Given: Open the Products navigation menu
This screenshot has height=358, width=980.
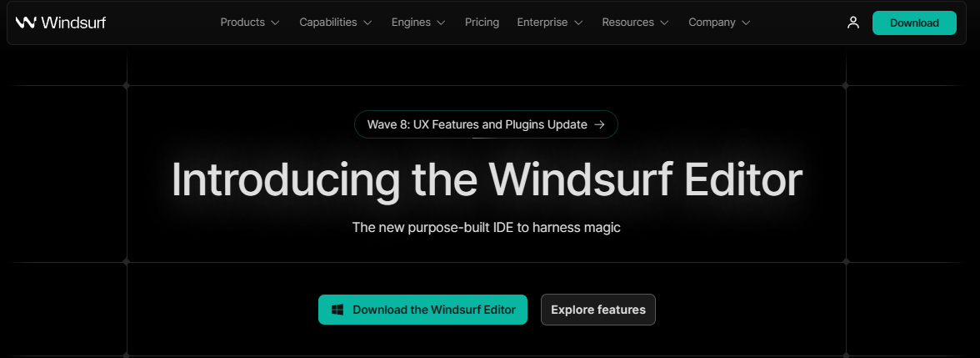Looking at the screenshot, I should pyautogui.click(x=250, y=23).
